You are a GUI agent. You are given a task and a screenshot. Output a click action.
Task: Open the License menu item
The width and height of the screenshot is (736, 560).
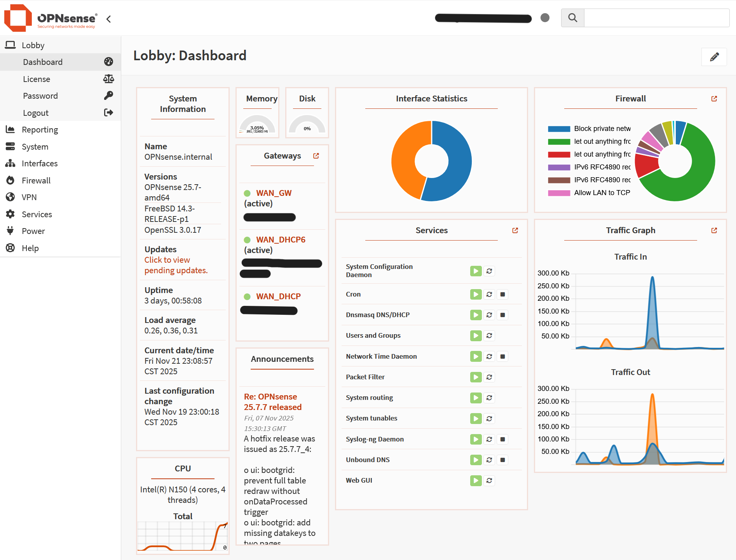(37, 79)
